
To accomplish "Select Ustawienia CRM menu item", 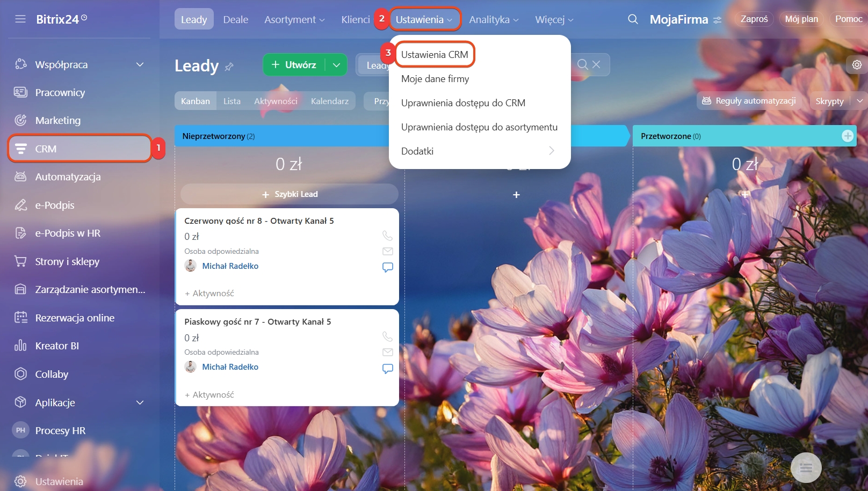I will 435,54.
